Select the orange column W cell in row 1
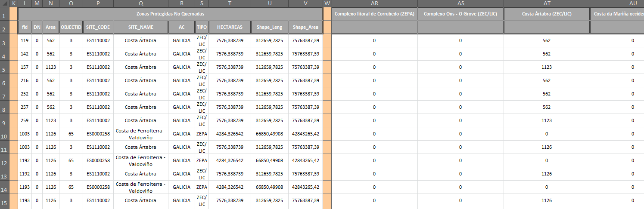 coord(327,14)
